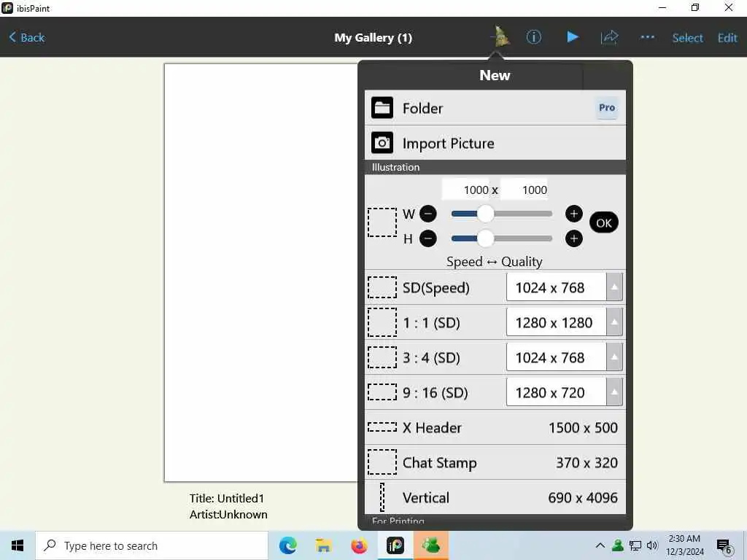Open the notification center icon
This screenshot has height=560, width=747.
pyautogui.click(x=724, y=547)
